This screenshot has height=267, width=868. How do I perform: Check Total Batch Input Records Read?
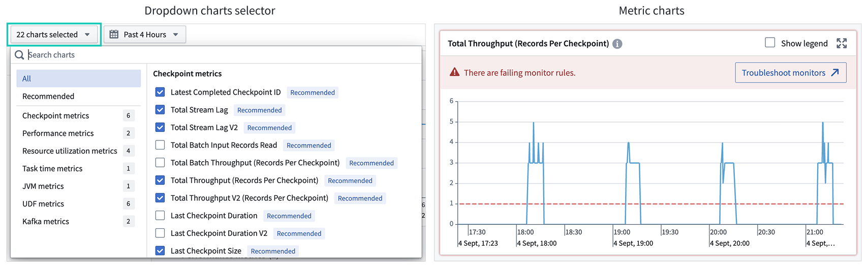coord(160,145)
